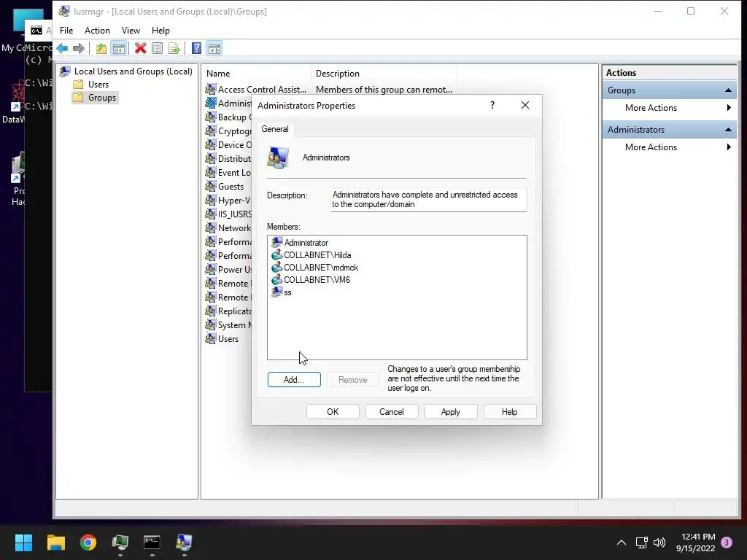
Task: Toggle the Show/Hide Console Tree icon
Action: click(119, 48)
